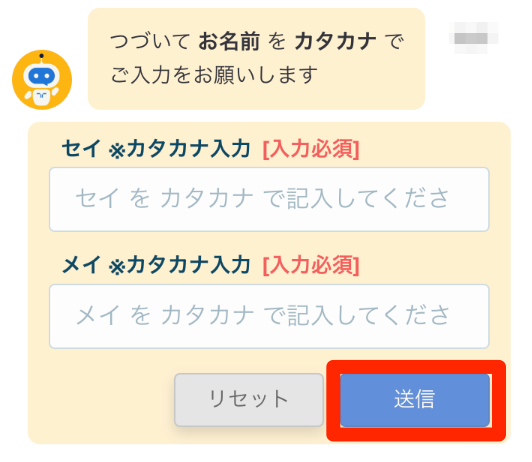532x462 pixels.
Task: Click the gray リセット reset button
Action: pos(249,400)
